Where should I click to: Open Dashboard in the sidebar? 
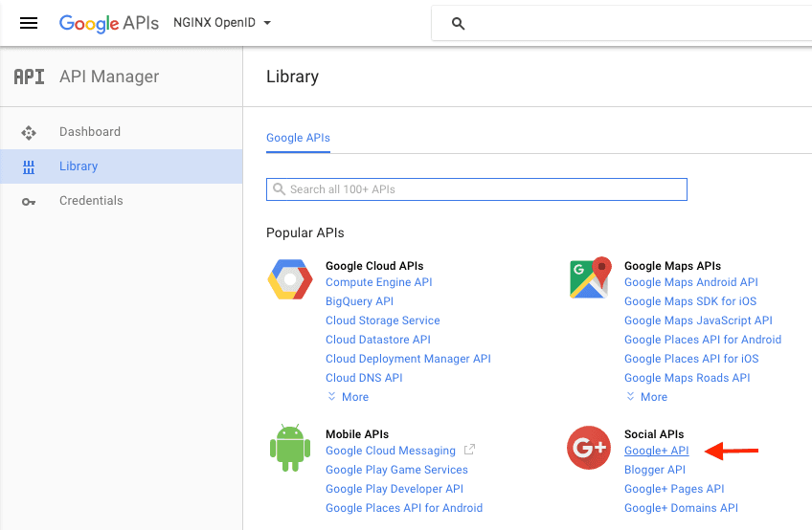[x=90, y=132]
